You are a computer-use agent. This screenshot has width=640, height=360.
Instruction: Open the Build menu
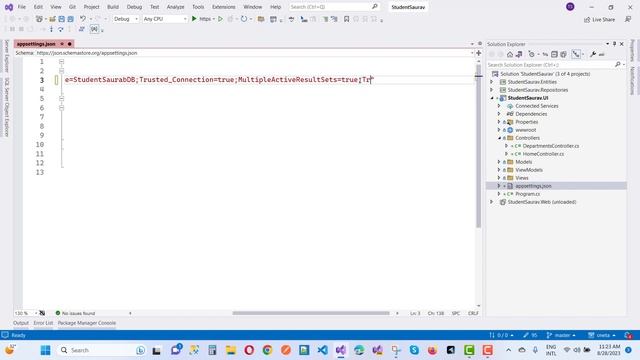tap(113, 7)
